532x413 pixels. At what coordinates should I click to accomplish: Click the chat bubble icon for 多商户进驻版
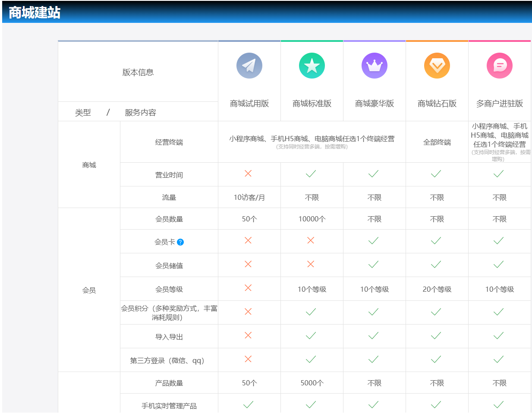pos(499,66)
